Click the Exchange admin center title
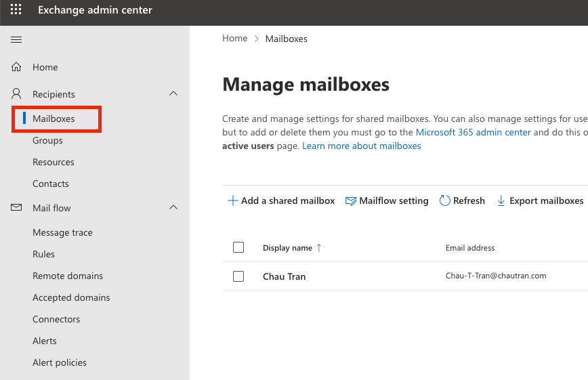This screenshot has width=588, height=380. (x=95, y=9)
